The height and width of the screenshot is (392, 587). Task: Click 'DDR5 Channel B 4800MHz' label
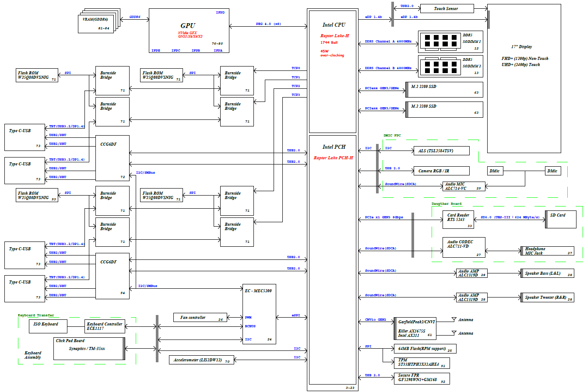(x=388, y=68)
